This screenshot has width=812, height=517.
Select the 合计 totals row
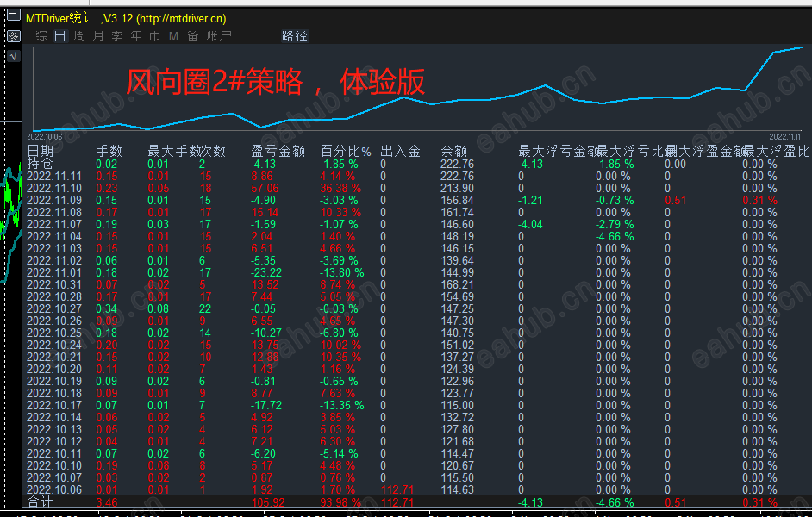click(38, 501)
